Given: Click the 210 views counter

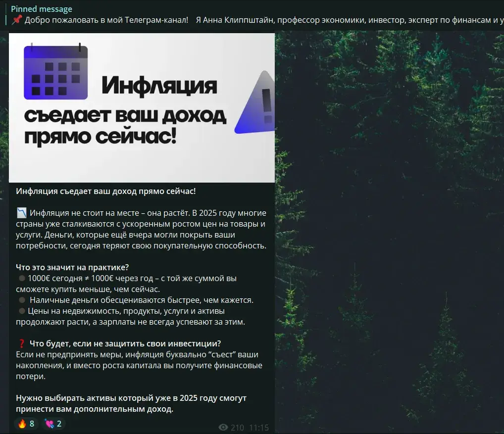Looking at the screenshot, I should point(237,428).
